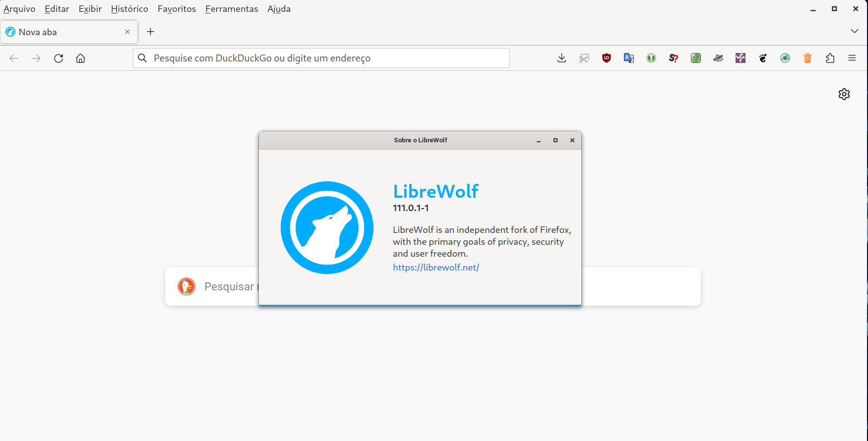
Task: Open new tab page settings gear
Action: tap(844, 94)
